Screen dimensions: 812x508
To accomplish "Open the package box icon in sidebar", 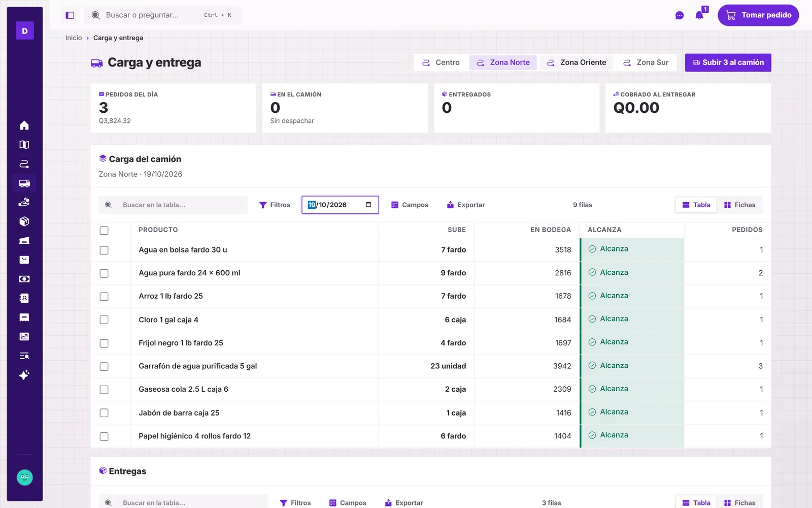I will (24, 221).
